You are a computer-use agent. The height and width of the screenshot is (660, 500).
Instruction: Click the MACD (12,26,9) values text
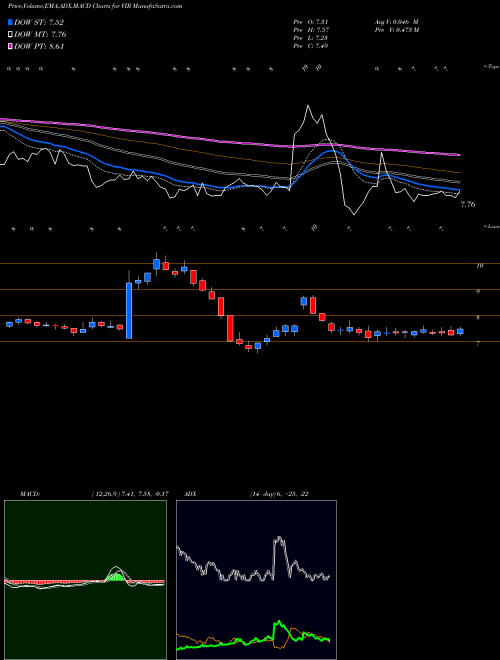pyautogui.click(x=130, y=494)
